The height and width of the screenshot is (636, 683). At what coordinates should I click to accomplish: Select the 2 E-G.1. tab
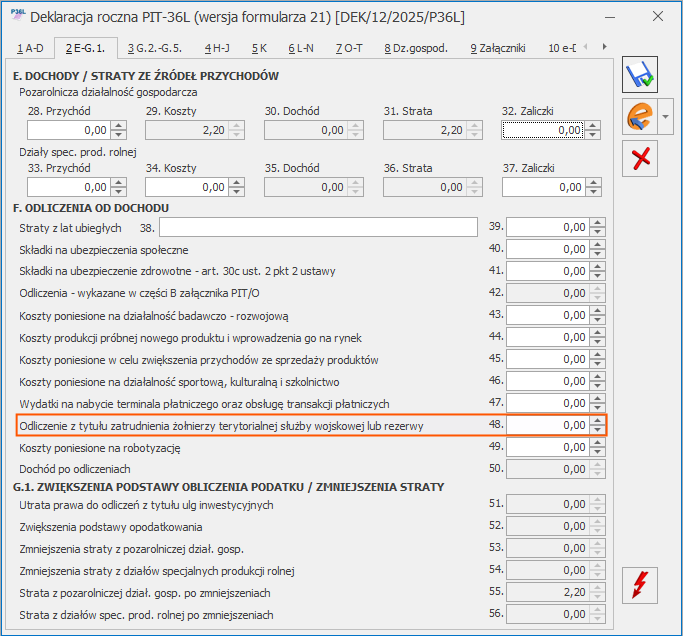click(x=85, y=48)
